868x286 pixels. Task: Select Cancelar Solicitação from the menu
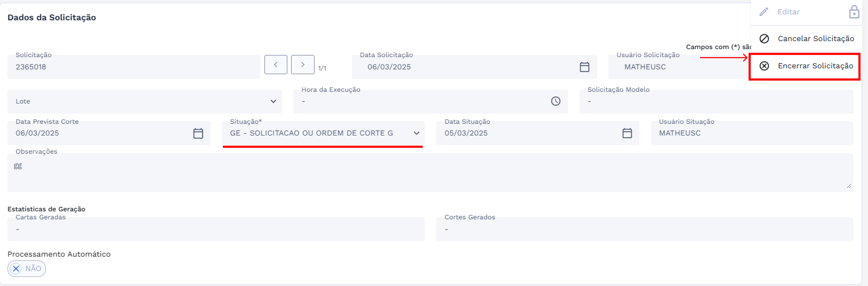click(x=815, y=38)
